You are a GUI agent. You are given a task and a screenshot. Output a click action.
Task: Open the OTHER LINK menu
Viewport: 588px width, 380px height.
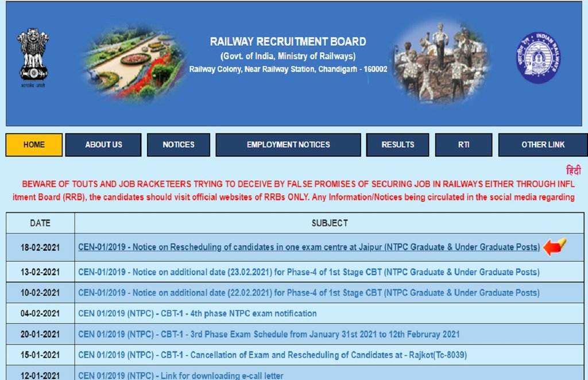pos(543,145)
